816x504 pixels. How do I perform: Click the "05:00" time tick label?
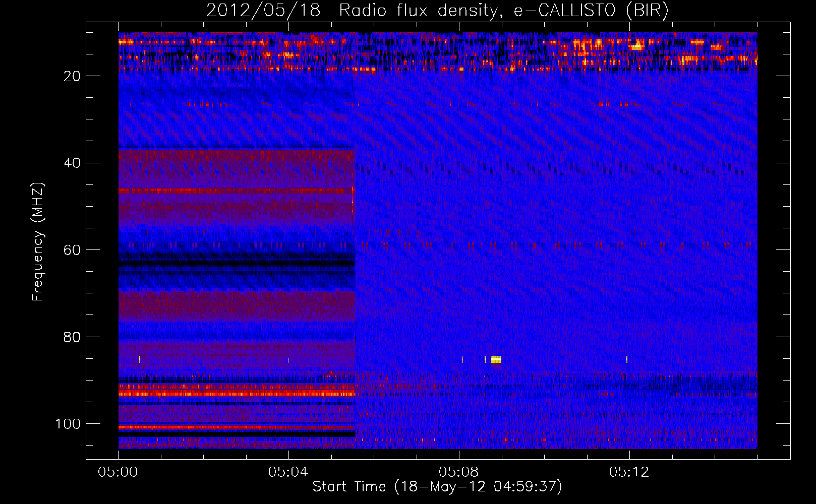point(118,472)
